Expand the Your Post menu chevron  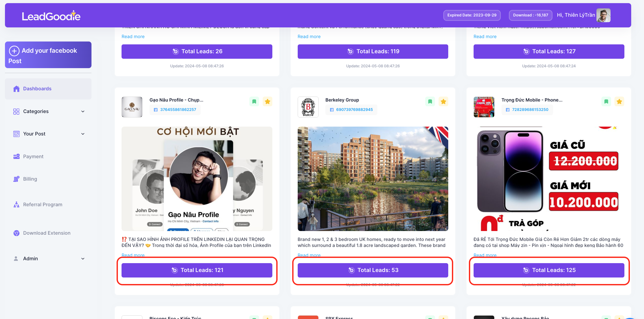click(x=83, y=134)
